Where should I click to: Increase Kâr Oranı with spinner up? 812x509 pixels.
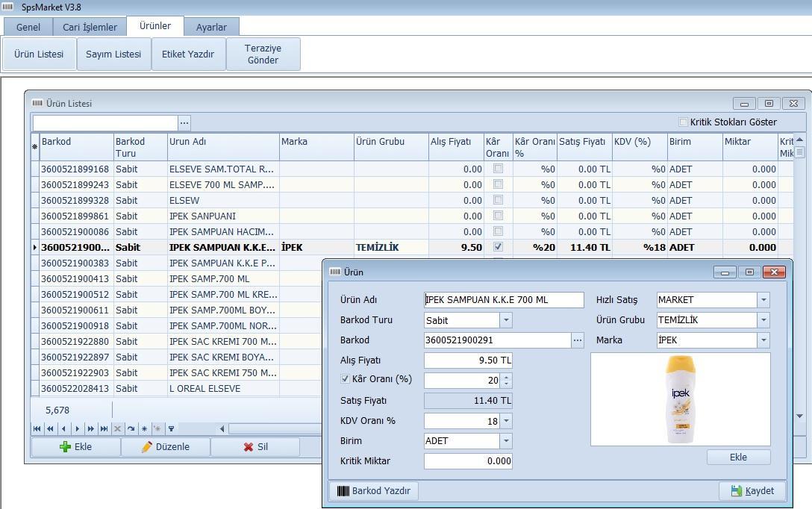click(507, 376)
